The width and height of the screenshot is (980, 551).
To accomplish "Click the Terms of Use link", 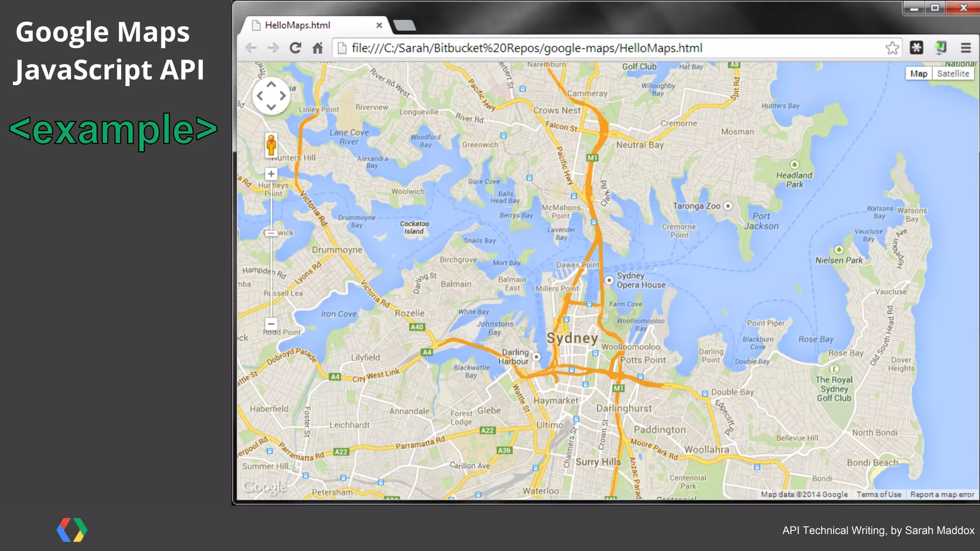I will coord(879,495).
